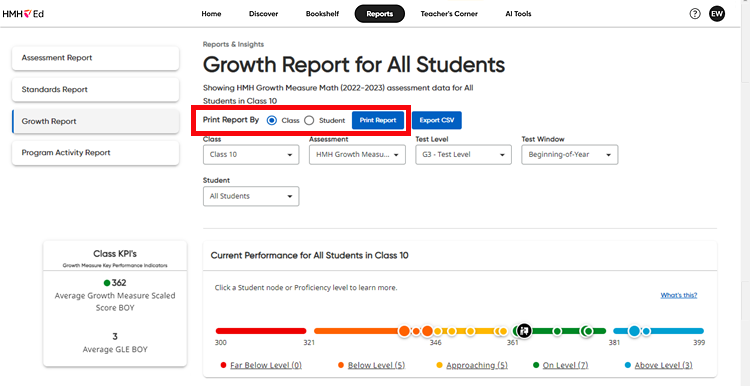This screenshot has height=386, width=750.
Task: Open the What's this? link
Action: click(679, 295)
